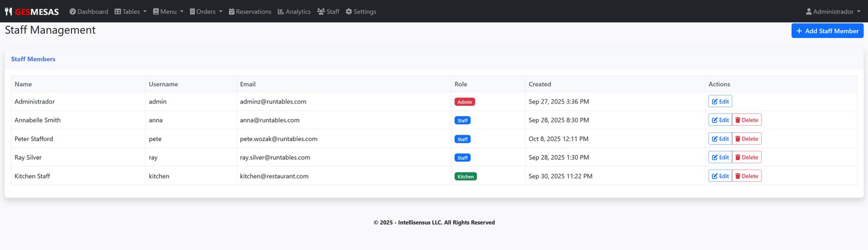Remove Ray Silver with the trash icon
This screenshot has height=250, width=868.
[738, 158]
